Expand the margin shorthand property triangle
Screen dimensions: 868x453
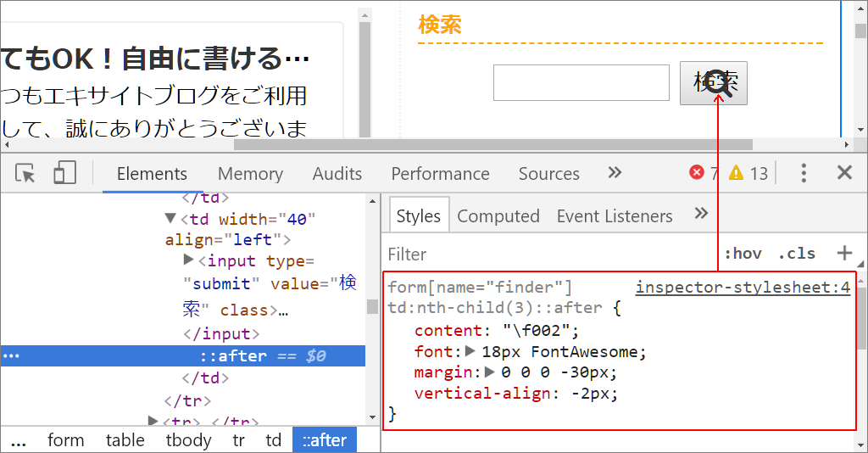(489, 372)
